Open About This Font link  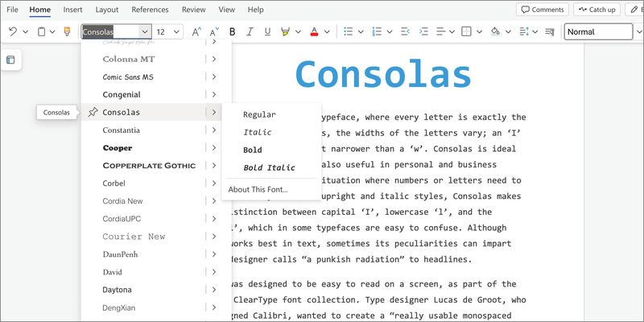[x=258, y=189]
